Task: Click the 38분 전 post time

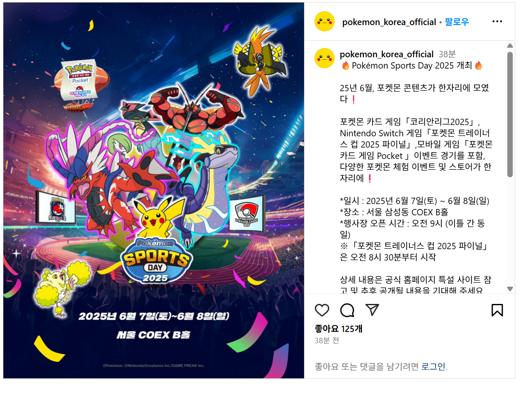Action: (x=327, y=341)
